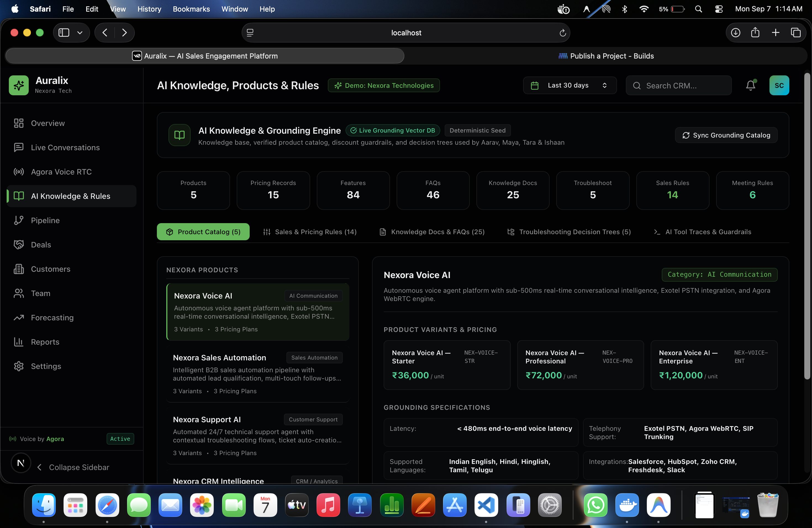Select Nexora Voice AI — Starter variant card
Viewport: 812px width, 528px height.
447,365
